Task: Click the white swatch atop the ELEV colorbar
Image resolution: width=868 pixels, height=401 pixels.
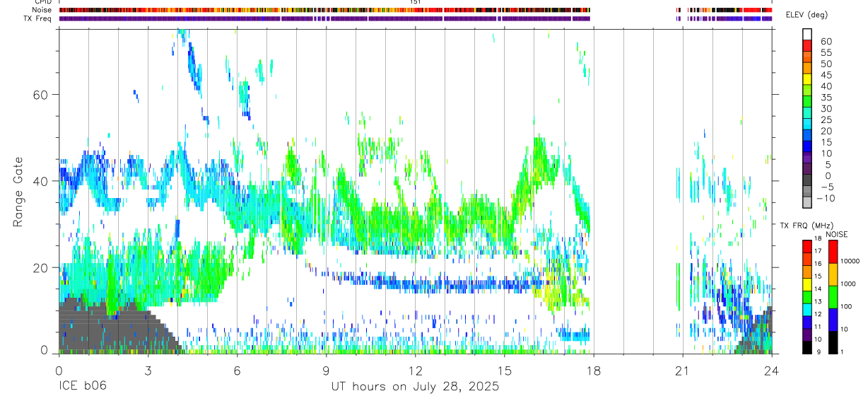Action: [x=807, y=34]
